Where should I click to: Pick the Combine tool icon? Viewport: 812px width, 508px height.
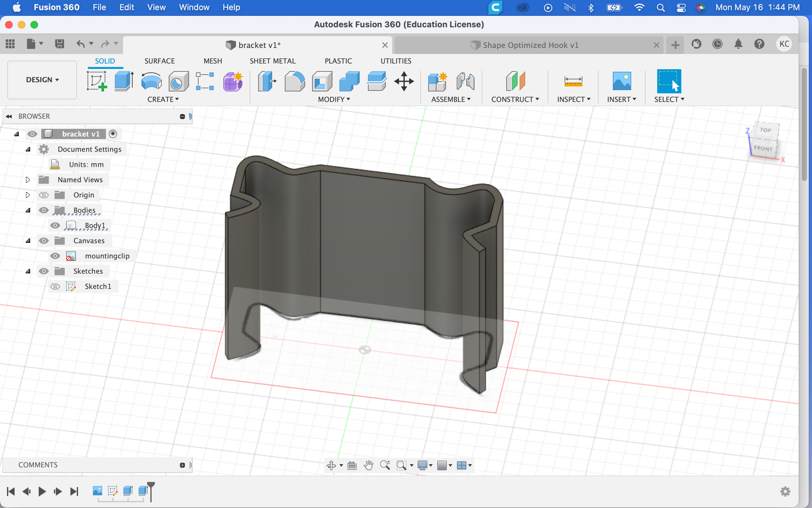click(x=349, y=81)
